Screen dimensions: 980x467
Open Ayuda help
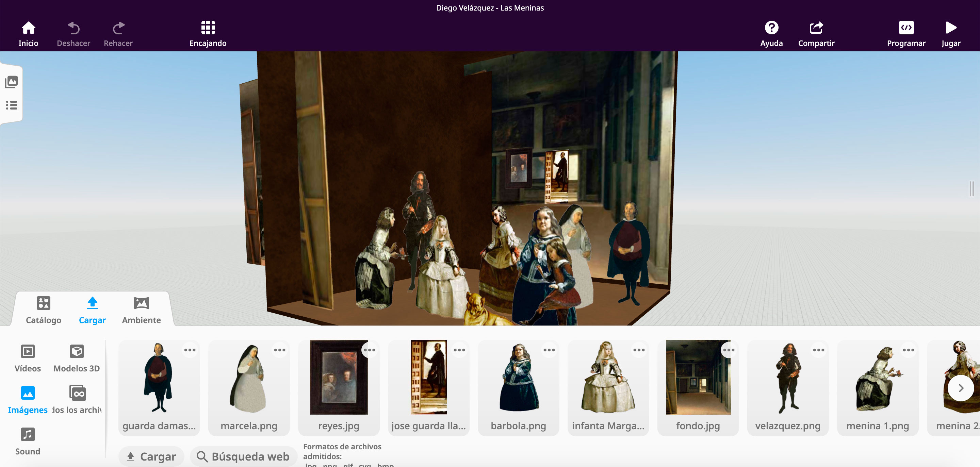click(x=771, y=34)
